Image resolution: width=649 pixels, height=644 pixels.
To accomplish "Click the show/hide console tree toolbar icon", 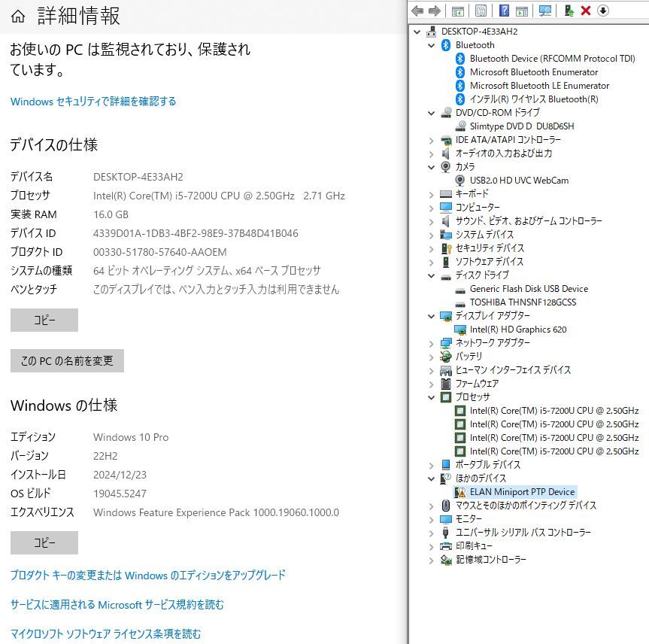I will pyautogui.click(x=458, y=11).
